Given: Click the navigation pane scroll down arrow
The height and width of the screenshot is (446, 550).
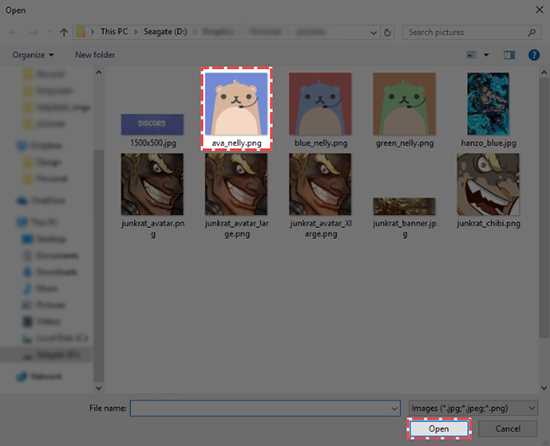Looking at the screenshot, I should (99, 388).
